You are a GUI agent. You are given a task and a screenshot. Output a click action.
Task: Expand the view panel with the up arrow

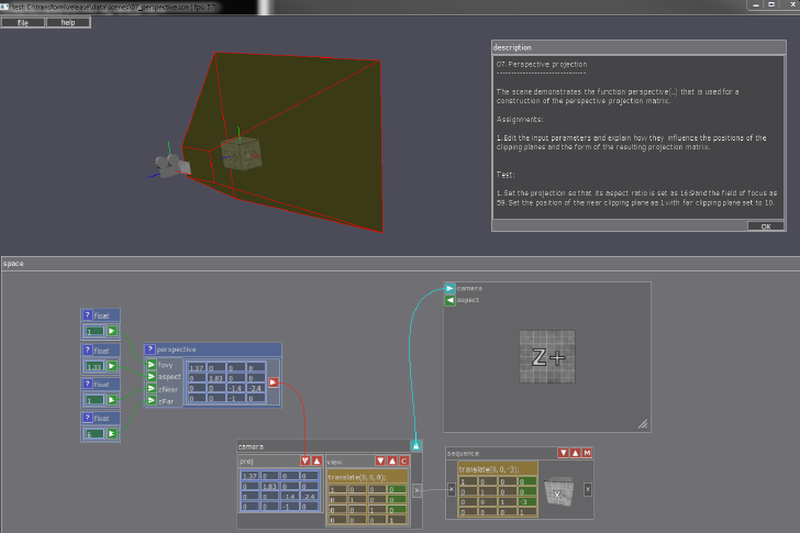click(392, 460)
